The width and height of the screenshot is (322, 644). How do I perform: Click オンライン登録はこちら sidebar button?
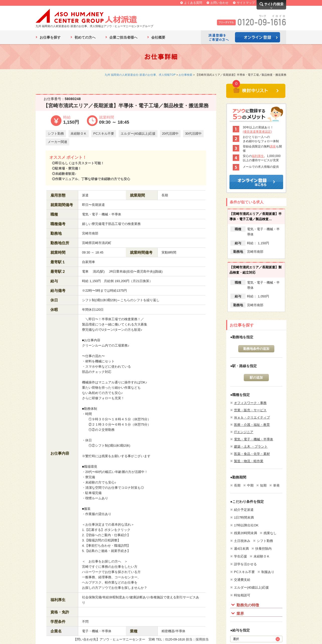256,182
